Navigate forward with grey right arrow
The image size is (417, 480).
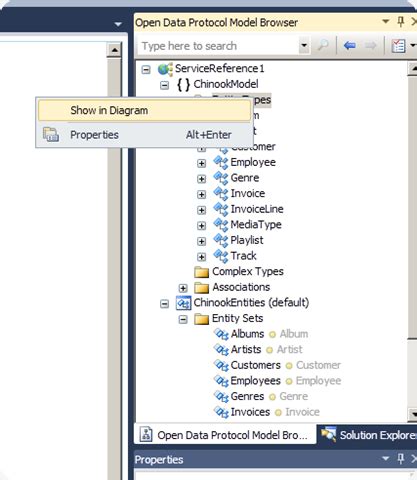[370, 45]
